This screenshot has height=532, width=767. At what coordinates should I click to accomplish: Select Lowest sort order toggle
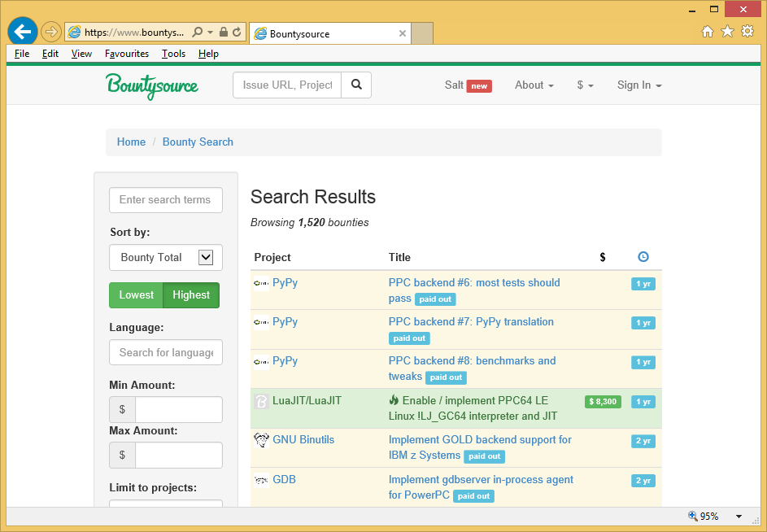point(136,295)
